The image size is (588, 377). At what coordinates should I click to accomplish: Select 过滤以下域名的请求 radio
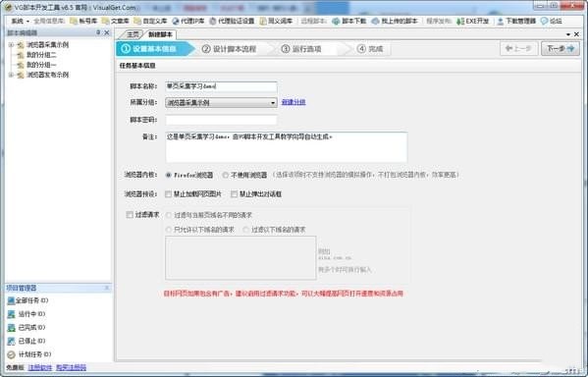click(x=245, y=229)
